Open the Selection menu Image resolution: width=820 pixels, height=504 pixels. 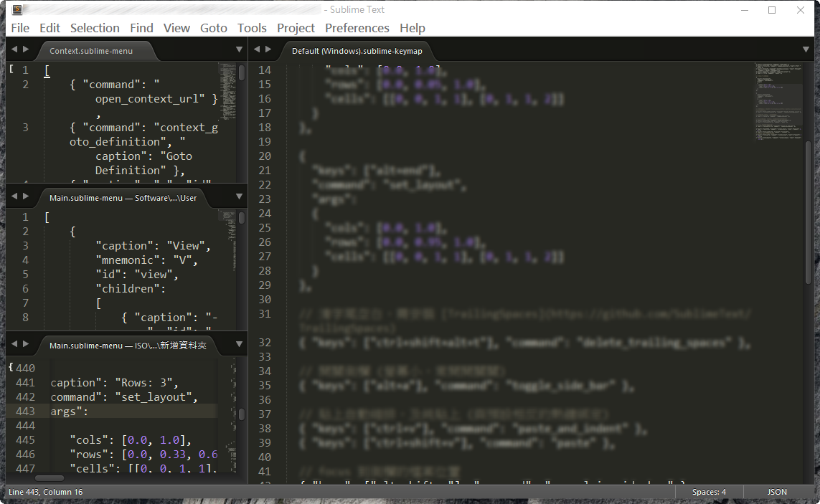coord(95,28)
